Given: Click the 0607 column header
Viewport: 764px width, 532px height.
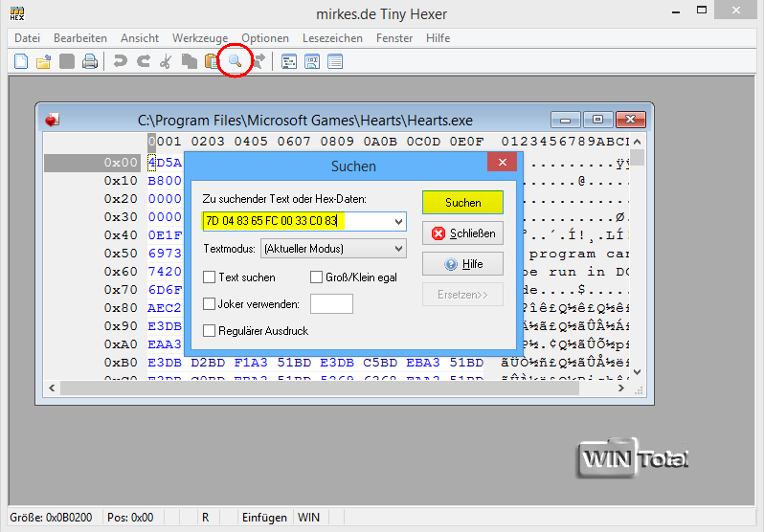Looking at the screenshot, I should coord(294,142).
